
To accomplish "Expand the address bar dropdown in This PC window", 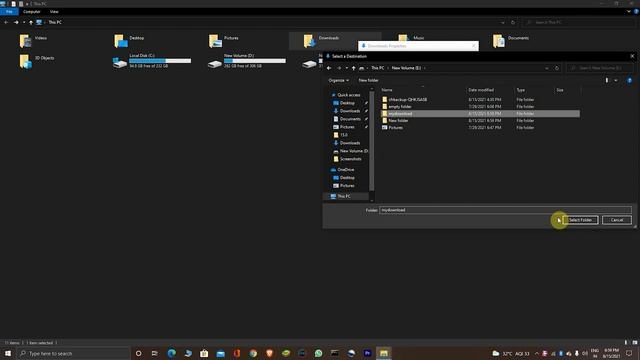I will [x=503, y=22].
